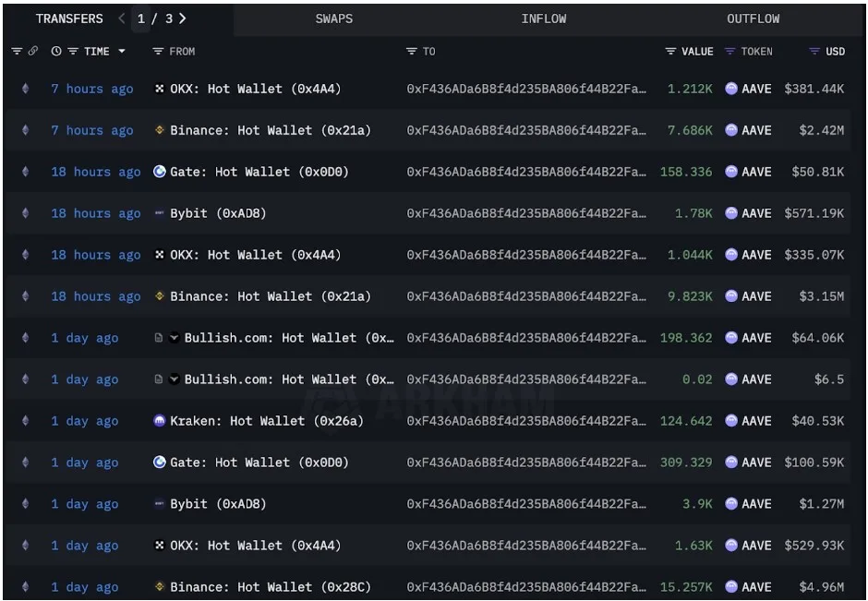Open the '7 hours ago' OKX transaction link
This screenshot has width=868, height=601.
click(x=92, y=89)
